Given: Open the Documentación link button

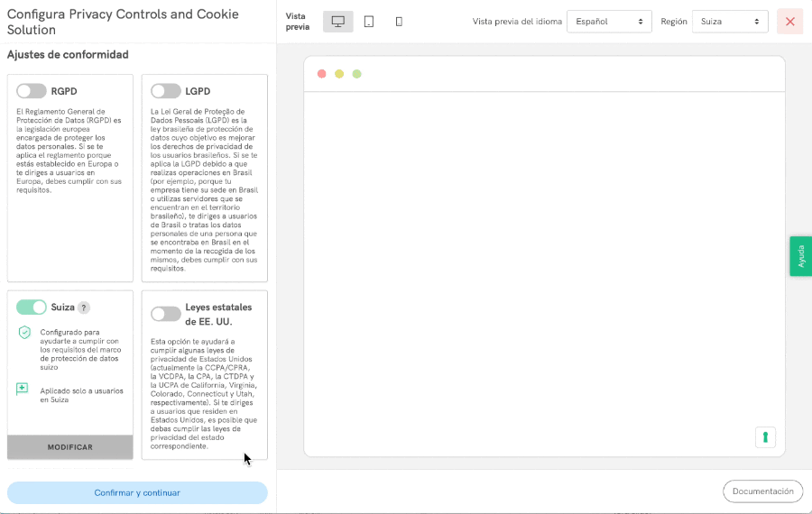Looking at the screenshot, I should (762, 491).
